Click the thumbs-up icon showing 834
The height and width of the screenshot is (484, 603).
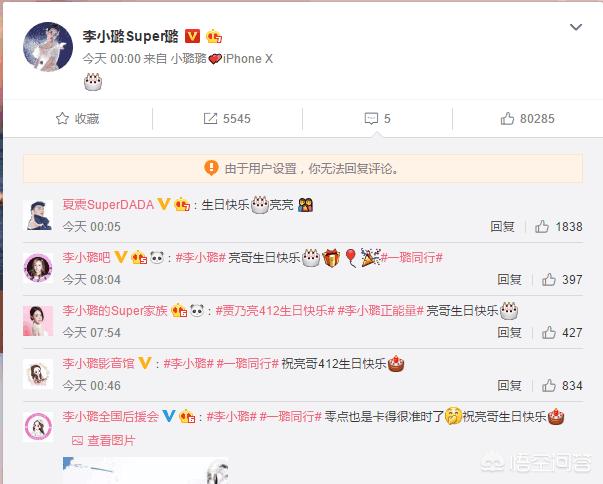(549, 385)
